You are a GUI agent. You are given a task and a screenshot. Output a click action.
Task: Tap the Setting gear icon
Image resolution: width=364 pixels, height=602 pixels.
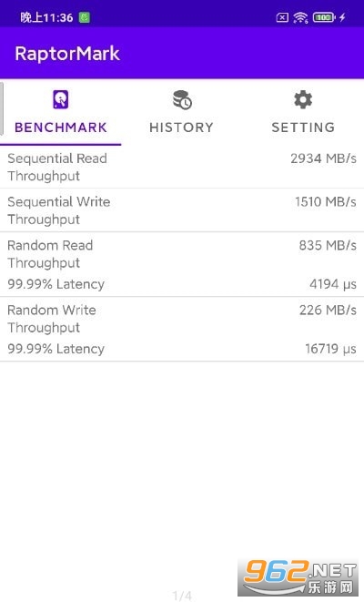[x=303, y=99]
